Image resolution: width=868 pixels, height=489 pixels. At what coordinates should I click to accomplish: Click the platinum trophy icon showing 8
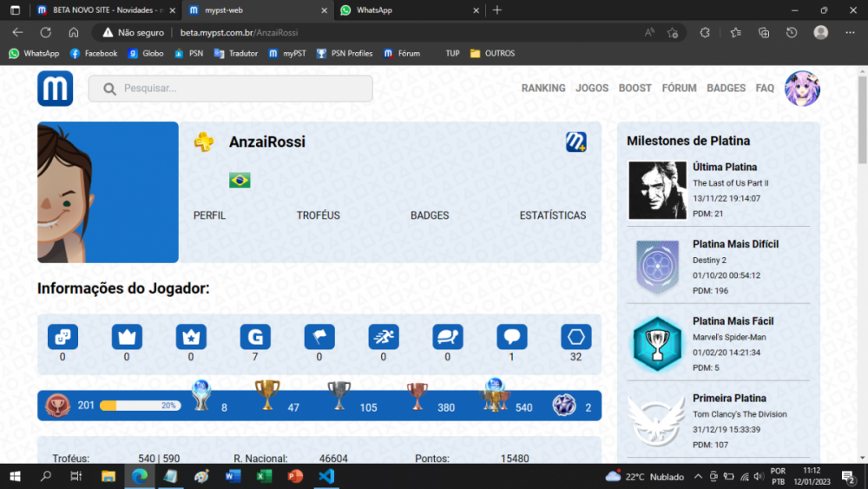pos(201,395)
